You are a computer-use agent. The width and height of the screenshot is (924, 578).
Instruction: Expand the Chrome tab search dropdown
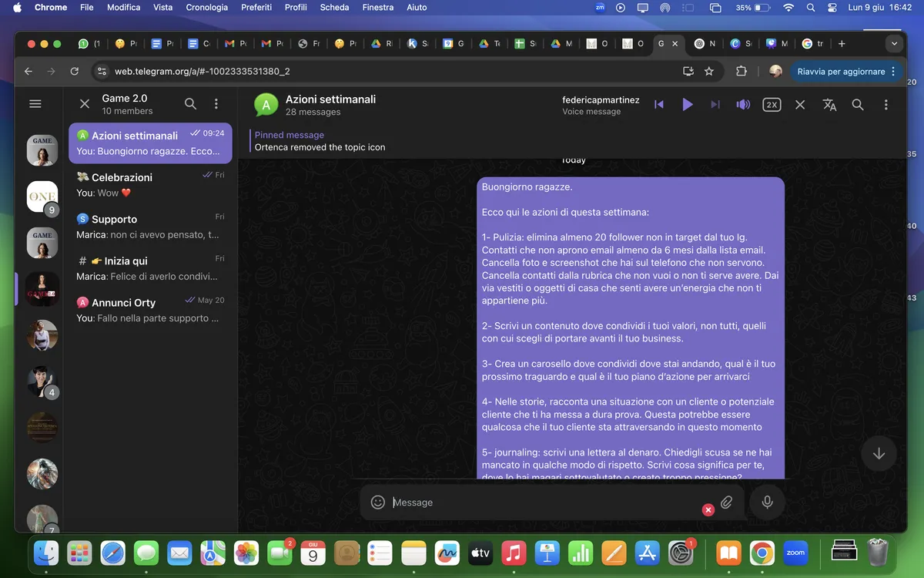[x=894, y=44]
